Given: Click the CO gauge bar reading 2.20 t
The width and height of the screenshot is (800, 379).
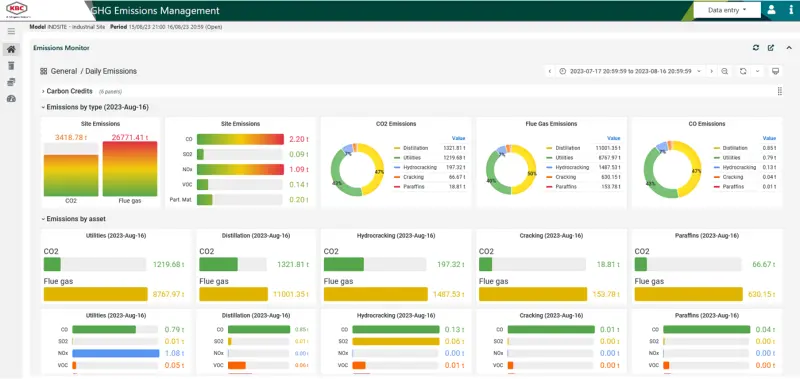Looking at the screenshot, I should [240, 139].
